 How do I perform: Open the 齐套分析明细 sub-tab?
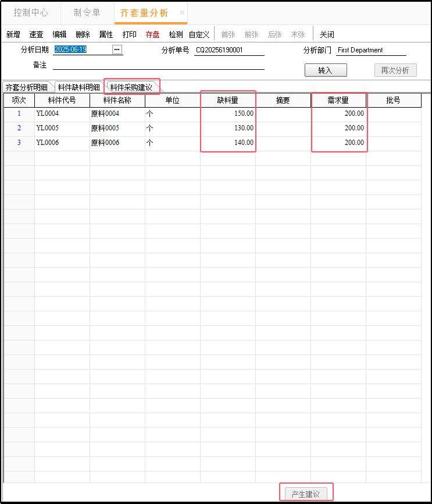[x=27, y=87]
